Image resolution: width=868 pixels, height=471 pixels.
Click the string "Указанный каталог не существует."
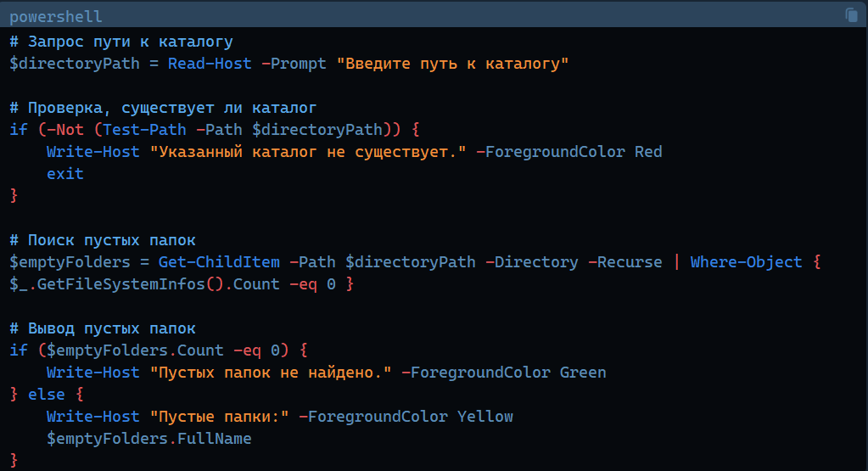point(308,152)
